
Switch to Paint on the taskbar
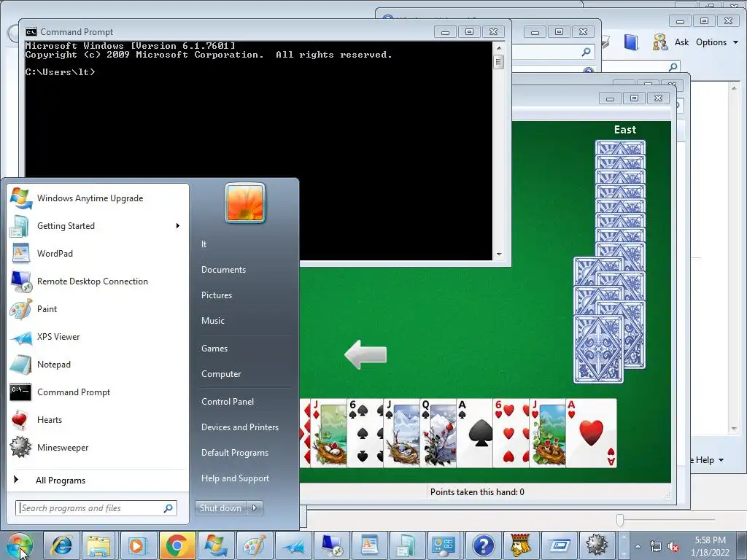254,545
